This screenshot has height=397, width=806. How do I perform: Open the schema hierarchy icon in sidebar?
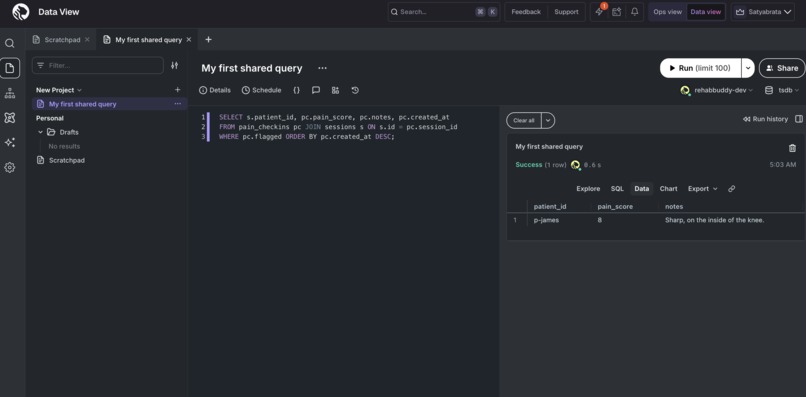coord(10,93)
